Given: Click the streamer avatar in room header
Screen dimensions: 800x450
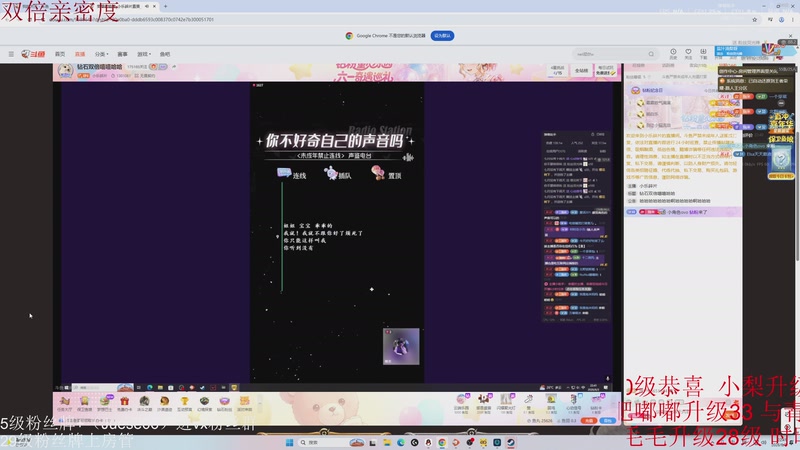Looking at the screenshot, I should pyautogui.click(x=65, y=70).
